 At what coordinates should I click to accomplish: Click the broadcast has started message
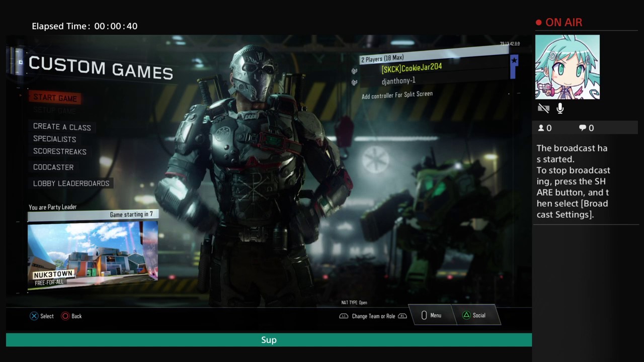574,181
